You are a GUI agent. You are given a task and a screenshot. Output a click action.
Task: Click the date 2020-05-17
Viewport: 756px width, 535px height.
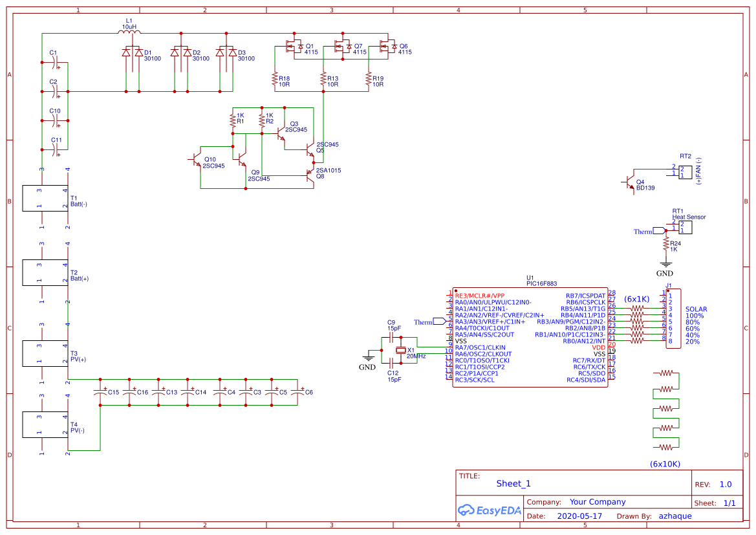pos(579,516)
